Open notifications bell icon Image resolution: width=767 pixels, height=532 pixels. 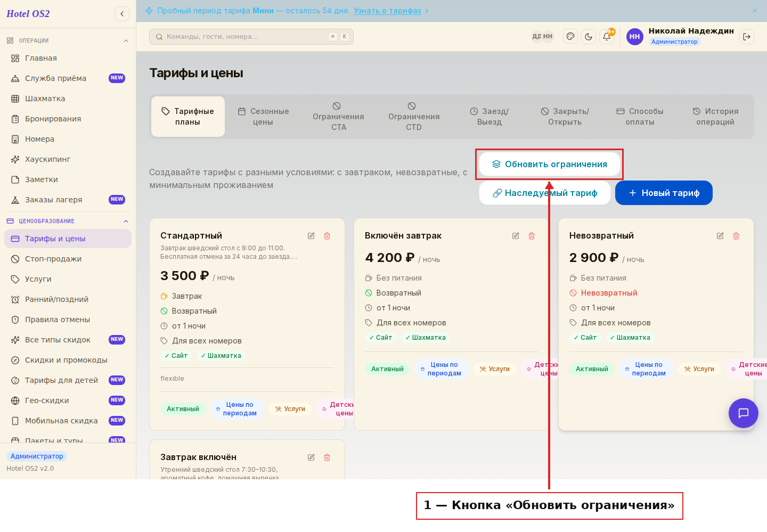tap(607, 37)
